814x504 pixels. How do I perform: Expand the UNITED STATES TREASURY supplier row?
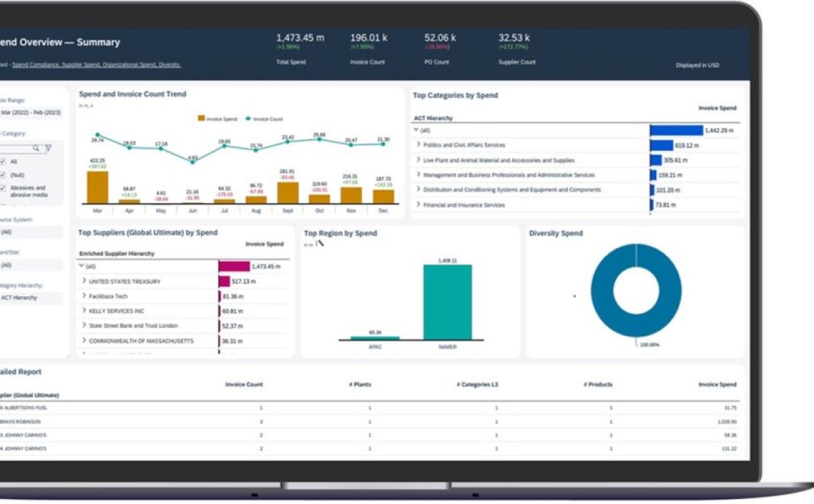pyautogui.click(x=84, y=281)
